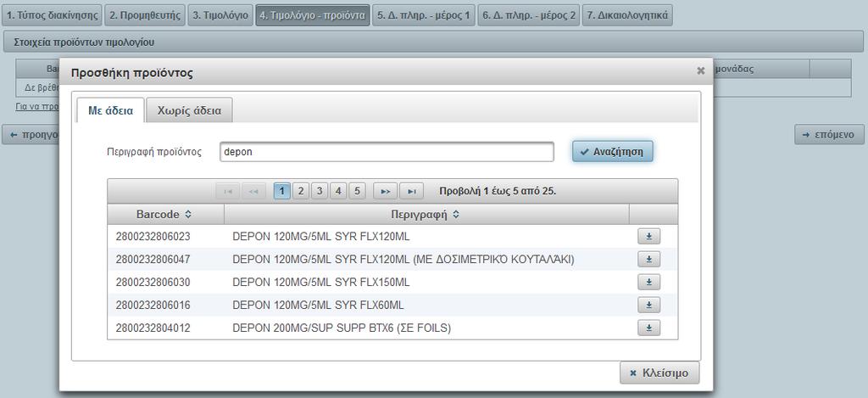
Task: Sort results by Περιγραφή column
Action: 426,214
